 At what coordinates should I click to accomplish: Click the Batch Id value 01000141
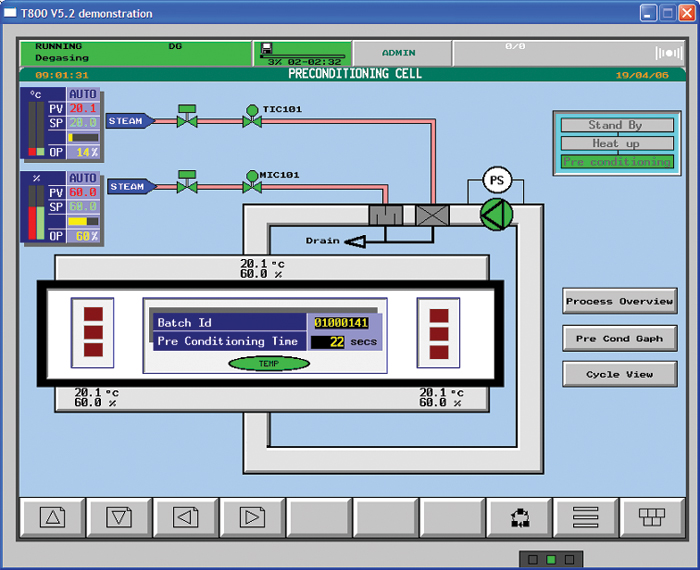[x=342, y=323]
